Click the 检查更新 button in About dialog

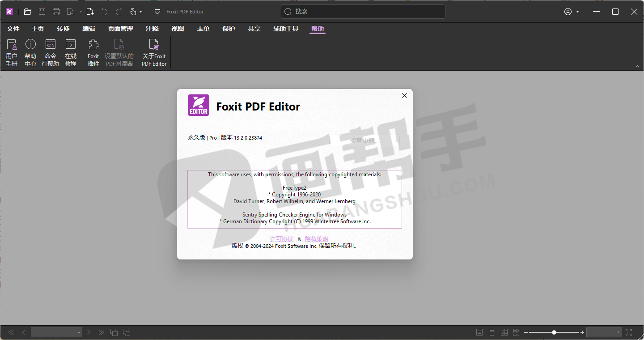pos(364,140)
